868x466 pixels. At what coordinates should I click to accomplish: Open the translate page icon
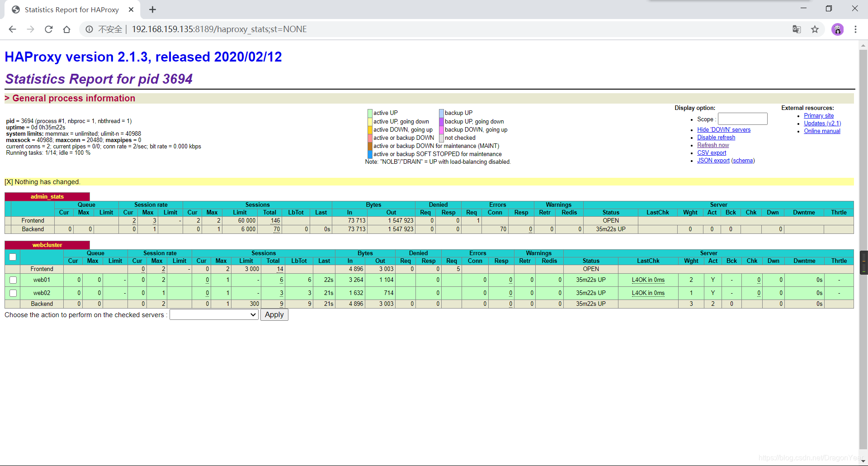(x=797, y=29)
